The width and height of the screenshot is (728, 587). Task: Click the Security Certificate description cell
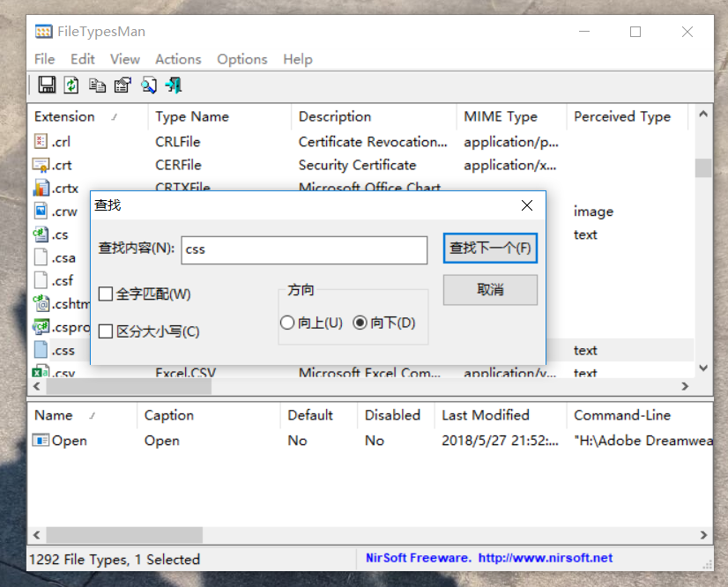357,165
